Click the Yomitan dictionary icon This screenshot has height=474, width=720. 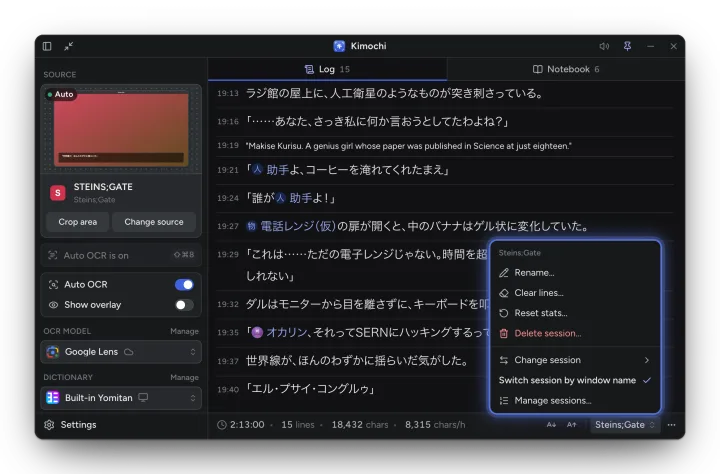coord(53,398)
